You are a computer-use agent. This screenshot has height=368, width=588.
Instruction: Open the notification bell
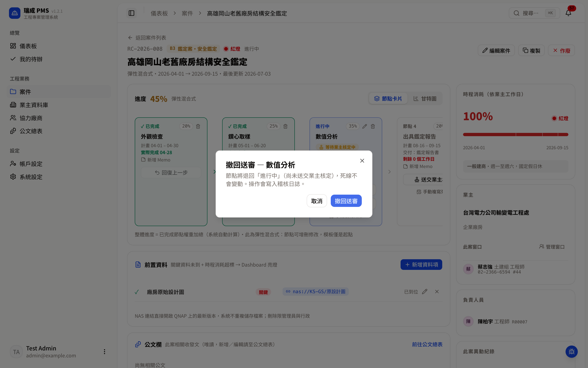pos(568,13)
